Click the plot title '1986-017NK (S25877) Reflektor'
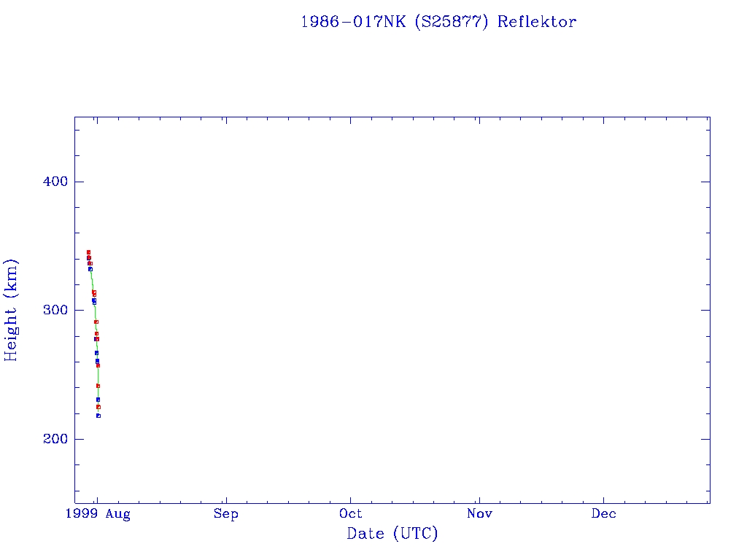 438,22
